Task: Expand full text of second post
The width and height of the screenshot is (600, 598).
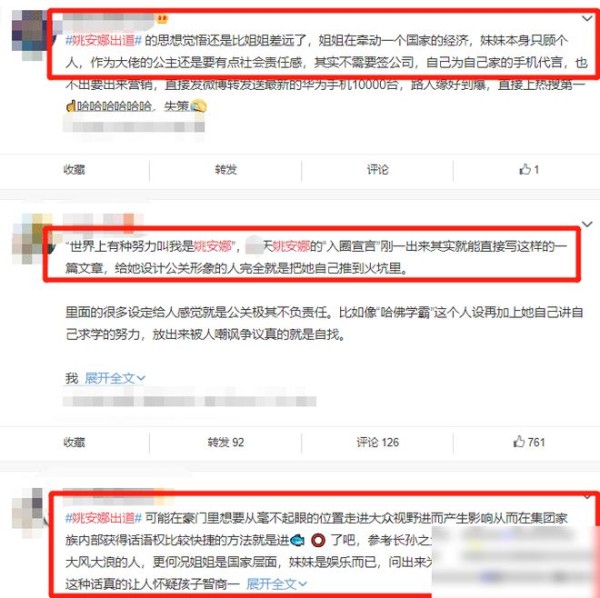Action: coord(115,378)
